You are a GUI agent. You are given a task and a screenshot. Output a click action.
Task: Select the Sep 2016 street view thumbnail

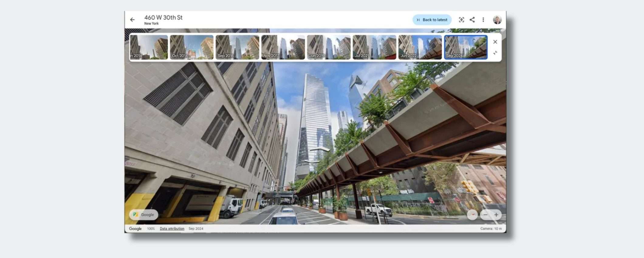pos(237,47)
